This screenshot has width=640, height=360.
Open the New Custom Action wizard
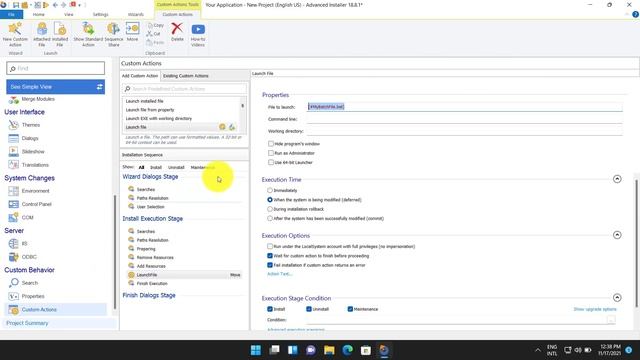coord(15,34)
